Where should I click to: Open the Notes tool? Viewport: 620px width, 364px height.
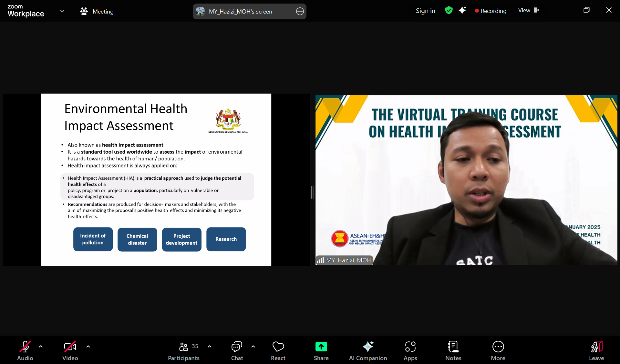click(453, 350)
